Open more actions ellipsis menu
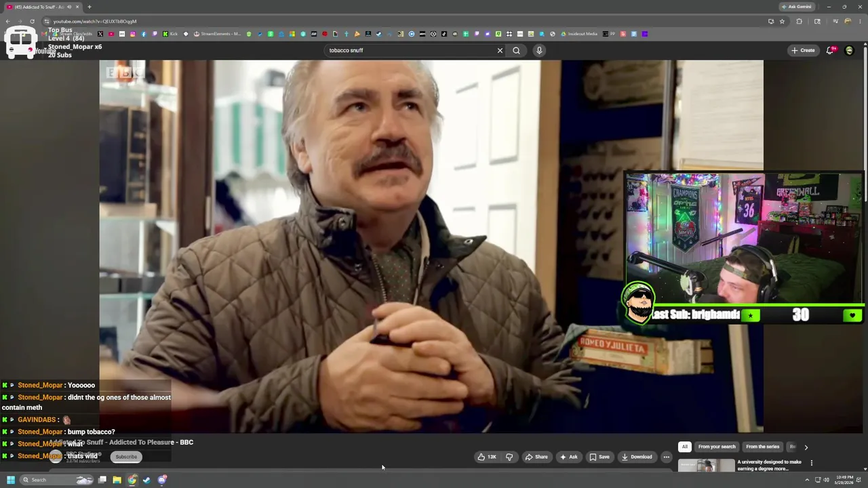 click(x=666, y=457)
